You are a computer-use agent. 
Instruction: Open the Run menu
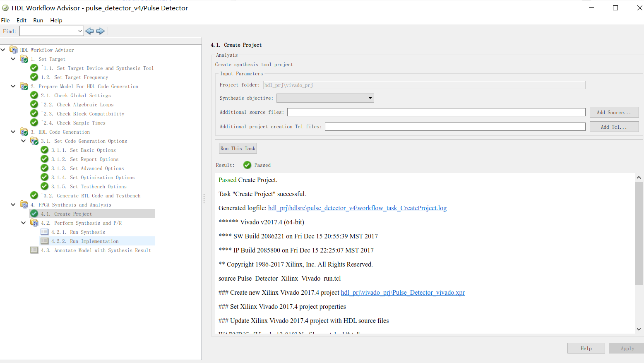[38, 20]
